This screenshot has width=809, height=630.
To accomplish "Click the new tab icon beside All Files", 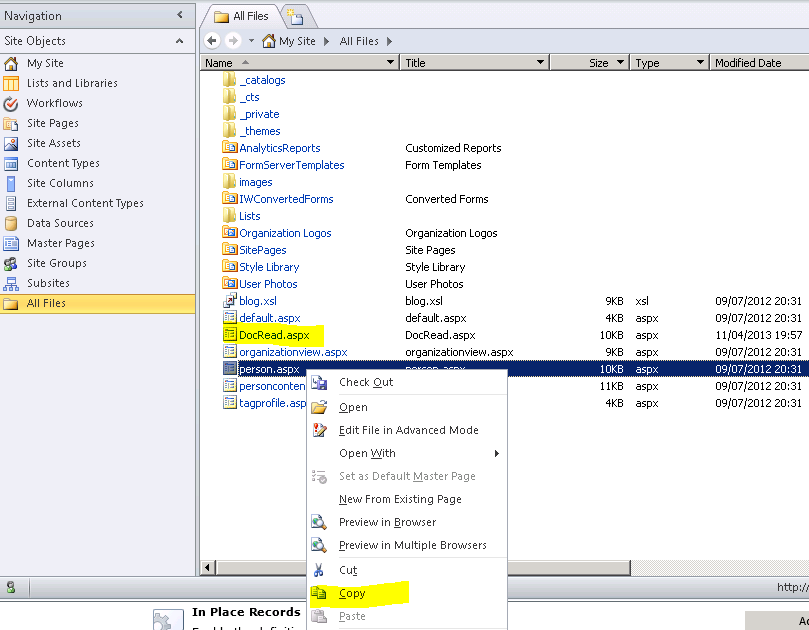I will [x=297, y=16].
